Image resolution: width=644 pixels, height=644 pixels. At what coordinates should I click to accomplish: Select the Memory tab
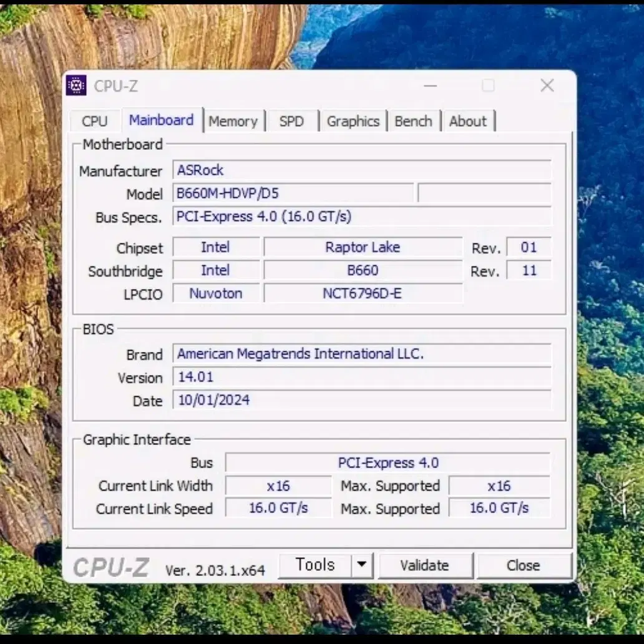(234, 121)
